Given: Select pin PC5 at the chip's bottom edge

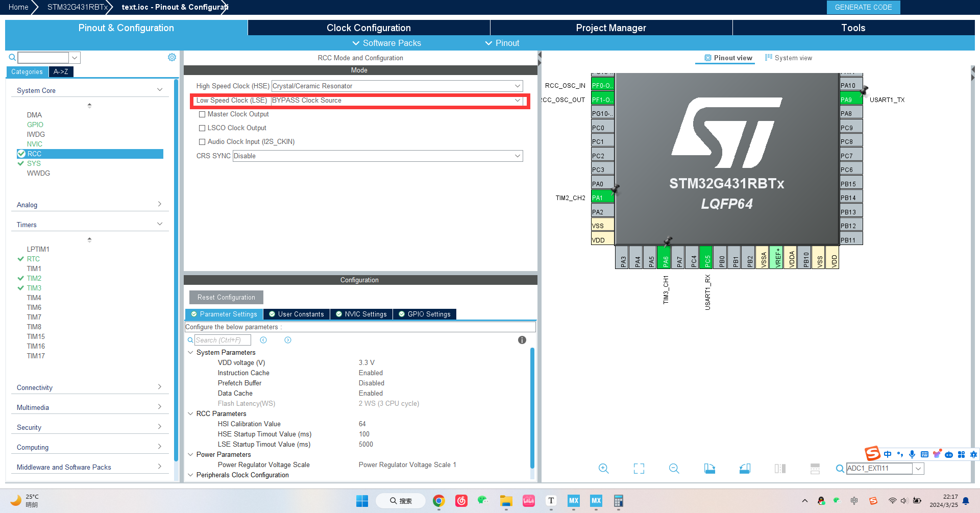Looking at the screenshot, I should [x=707, y=257].
